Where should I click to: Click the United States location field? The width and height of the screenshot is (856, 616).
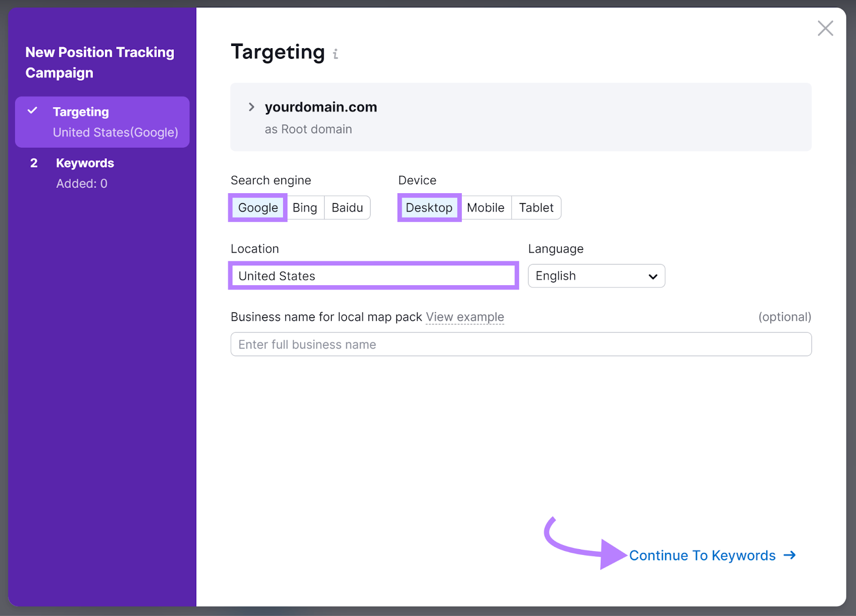tap(373, 276)
